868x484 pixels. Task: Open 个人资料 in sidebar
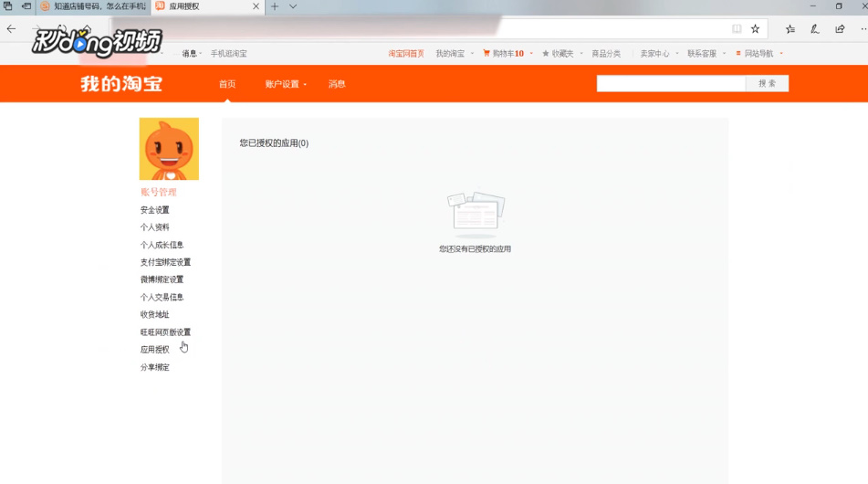coord(154,227)
